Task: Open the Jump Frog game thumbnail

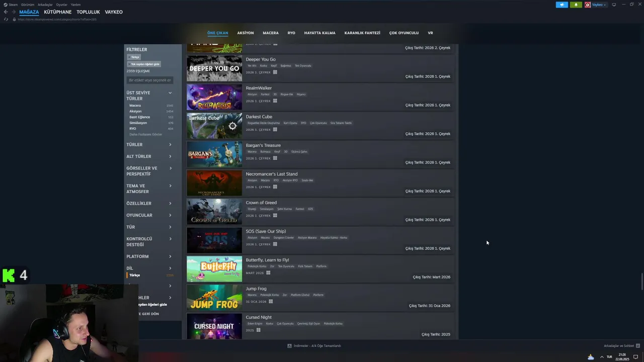Action: [x=214, y=298]
